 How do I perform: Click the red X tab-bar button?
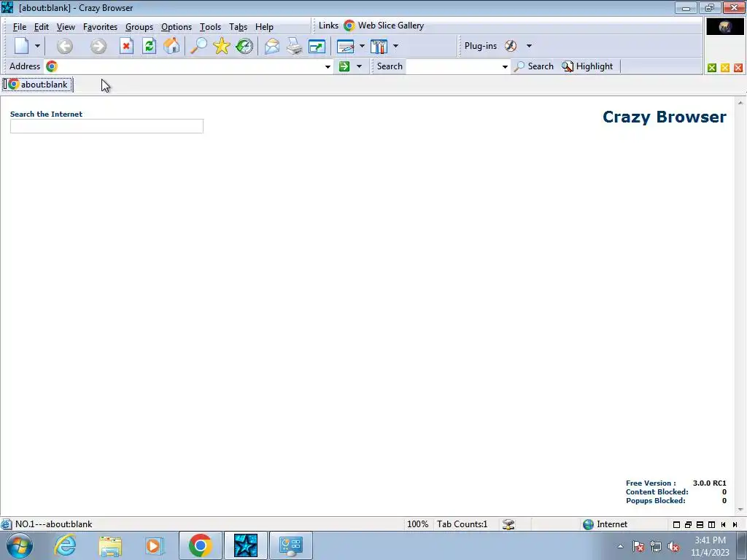coord(738,68)
